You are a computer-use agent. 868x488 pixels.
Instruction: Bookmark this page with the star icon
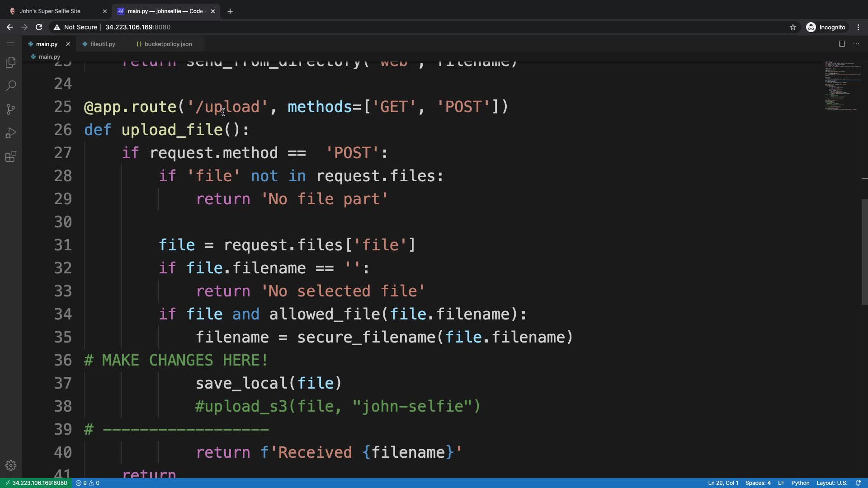coord(793,27)
